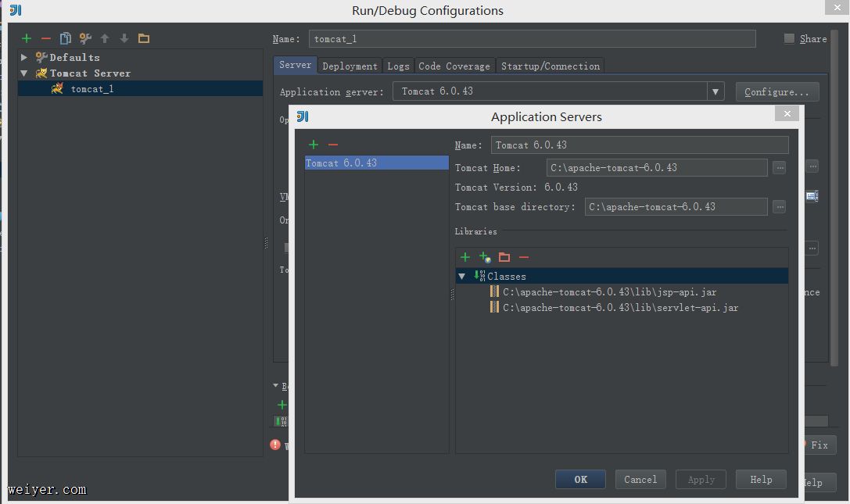Focus the Tomcat Home path field

click(657, 168)
